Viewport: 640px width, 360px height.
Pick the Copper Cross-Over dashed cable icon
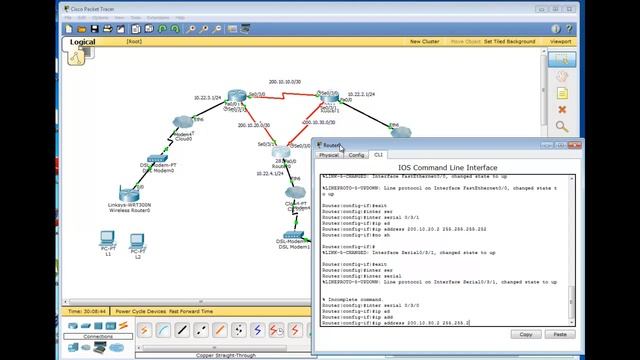pyautogui.click(x=201, y=330)
